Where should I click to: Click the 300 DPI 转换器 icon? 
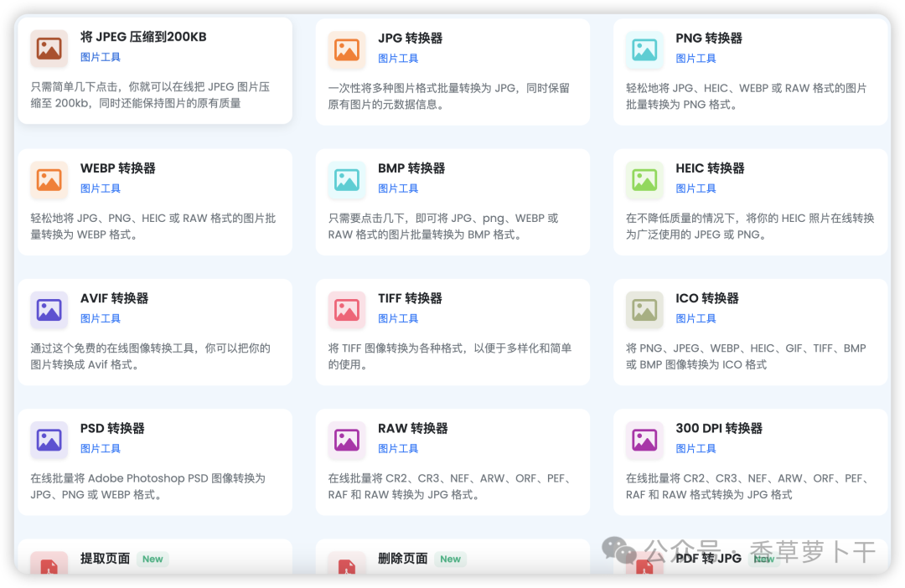644,440
